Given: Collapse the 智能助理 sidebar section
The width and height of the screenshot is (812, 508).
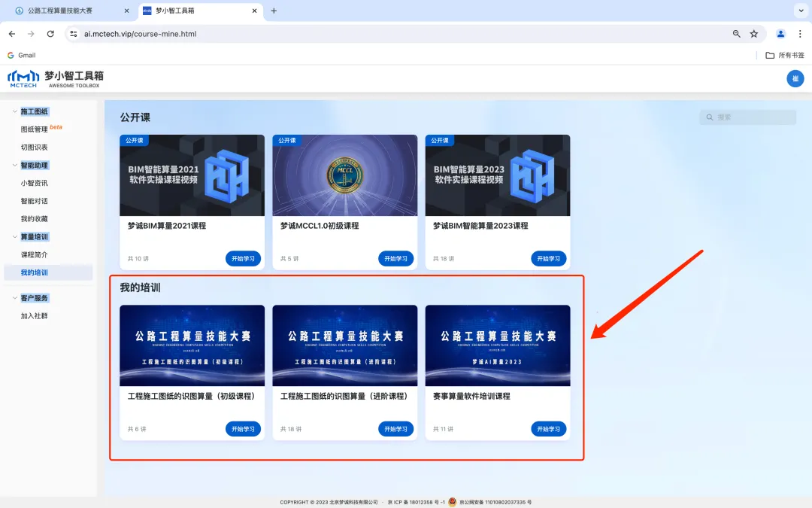Looking at the screenshot, I should pyautogui.click(x=16, y=165).
